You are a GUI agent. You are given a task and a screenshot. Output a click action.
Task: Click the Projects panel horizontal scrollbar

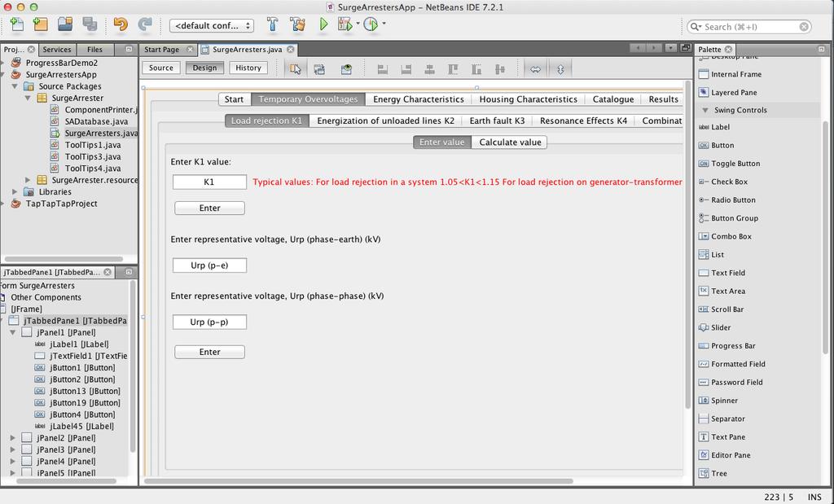(64, 259)
